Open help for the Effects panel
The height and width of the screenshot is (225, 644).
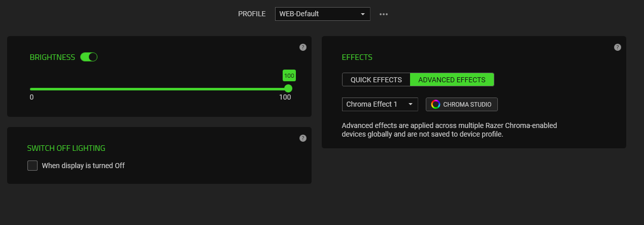(x=618, y=47)
